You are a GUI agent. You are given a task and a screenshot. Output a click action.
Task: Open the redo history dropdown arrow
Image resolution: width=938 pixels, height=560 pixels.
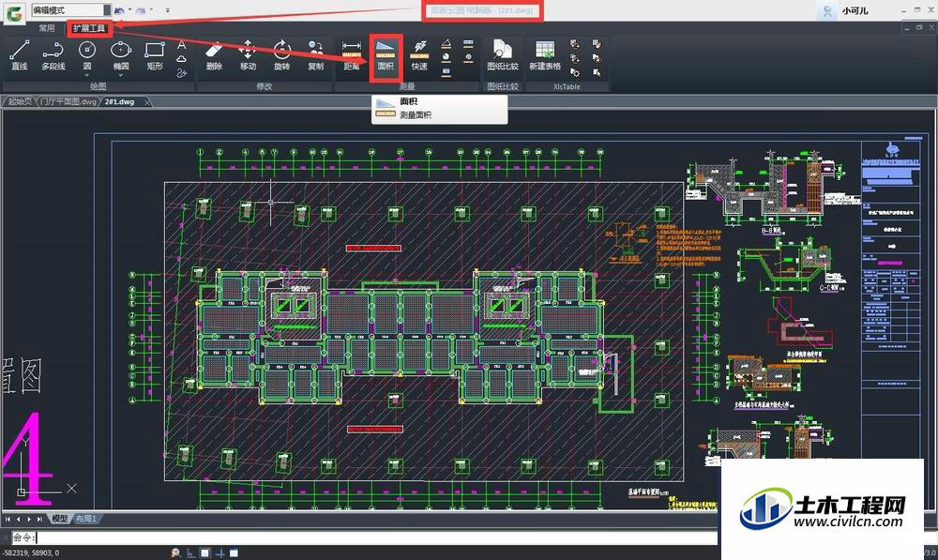[x=151, y=10]
